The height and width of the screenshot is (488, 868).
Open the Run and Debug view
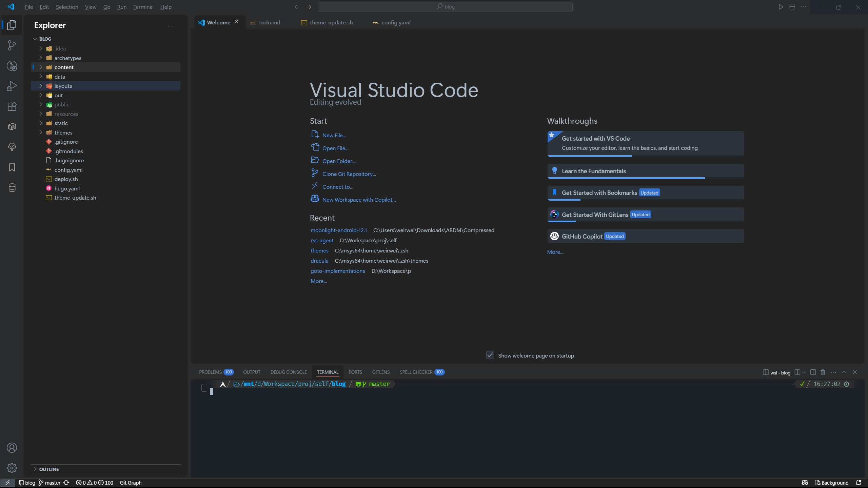pyautogui.click(x=12, y=86)
